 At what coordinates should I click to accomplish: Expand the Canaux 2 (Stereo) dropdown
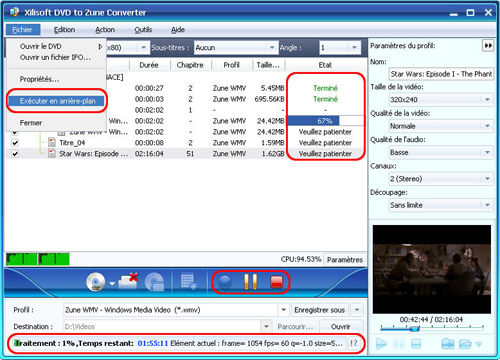(x=487, y=179)
